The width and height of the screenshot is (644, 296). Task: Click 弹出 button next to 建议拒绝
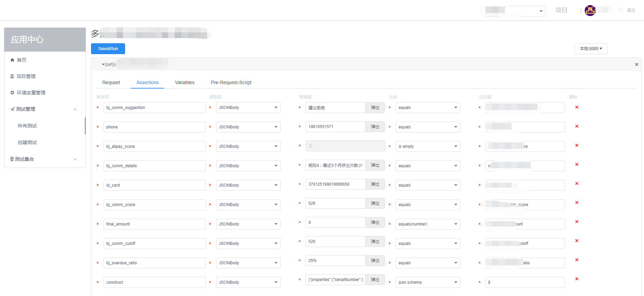tap(375, 108)
